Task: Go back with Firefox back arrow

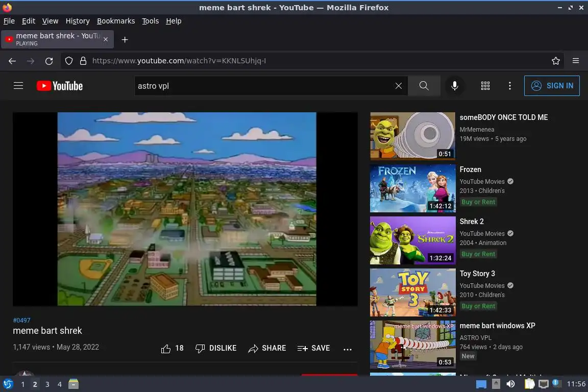Action: [12, 61]
